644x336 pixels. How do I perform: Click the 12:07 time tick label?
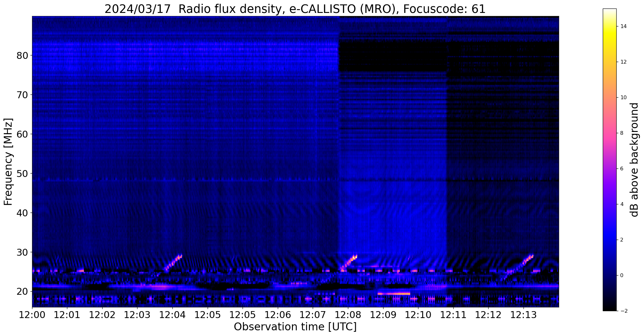click(313, 315)
